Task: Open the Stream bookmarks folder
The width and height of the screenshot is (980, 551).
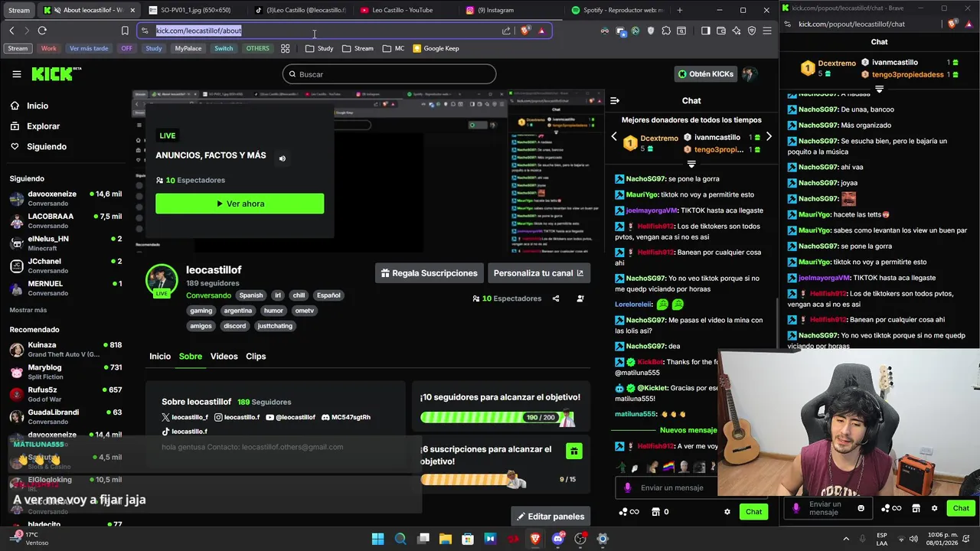Action: 358,48
